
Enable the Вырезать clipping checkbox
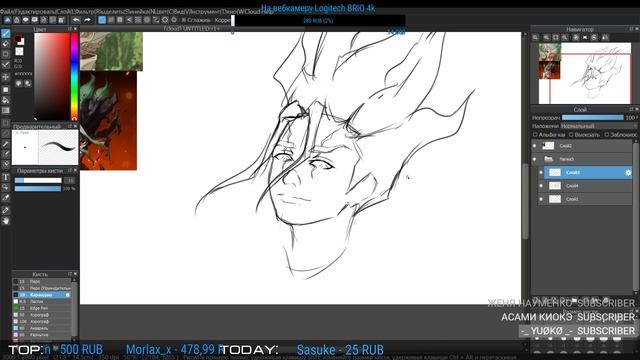coord(571,134)
